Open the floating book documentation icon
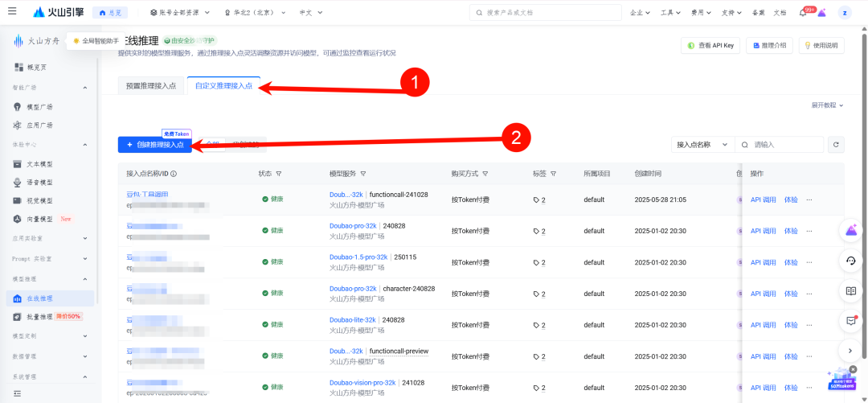This screenshot has width=868, height=403. [851, 291]
